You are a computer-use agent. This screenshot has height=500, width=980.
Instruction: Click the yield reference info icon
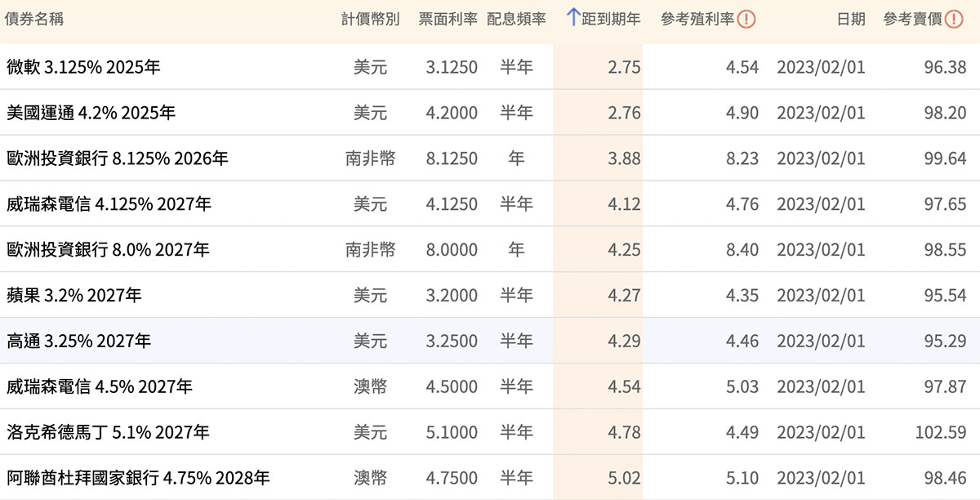[x=748, y=18]
